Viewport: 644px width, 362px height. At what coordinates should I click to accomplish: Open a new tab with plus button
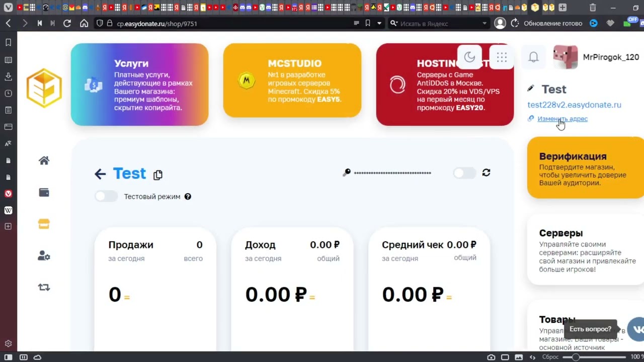(562, 8)
